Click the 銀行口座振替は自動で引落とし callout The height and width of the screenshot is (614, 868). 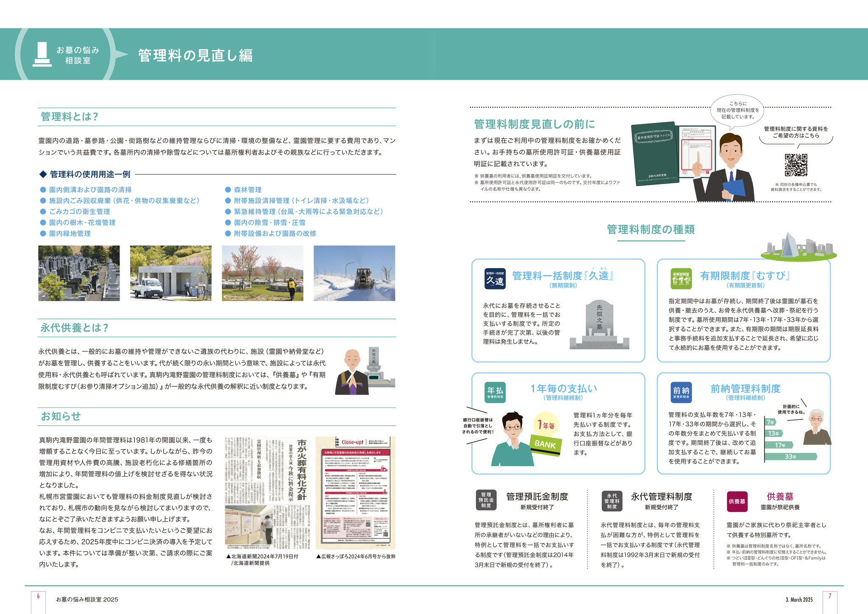point(478,426)
